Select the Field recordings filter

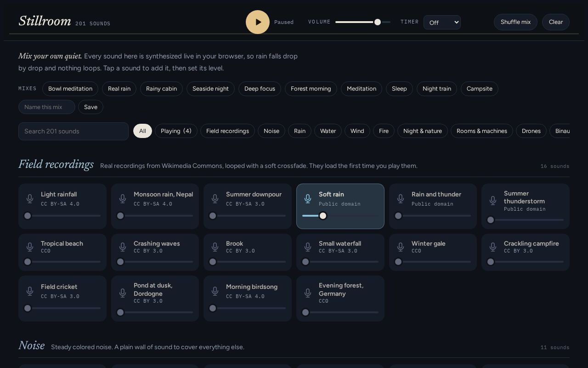[227, 131]
